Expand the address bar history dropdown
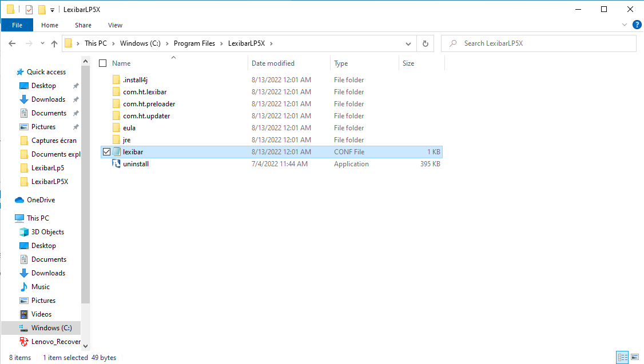 tap(408, 43)
